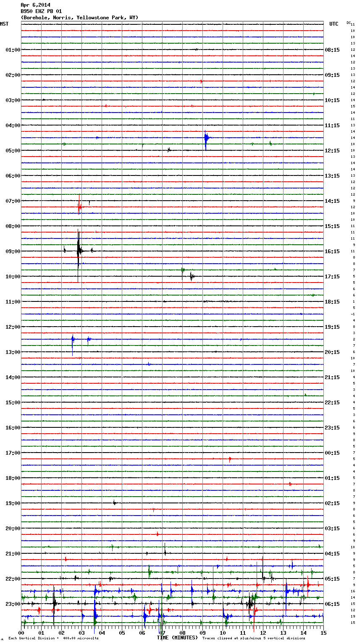Click the 14:15 UTC row label
Viewport: 357px width, 644px height.
click(332, 201)
